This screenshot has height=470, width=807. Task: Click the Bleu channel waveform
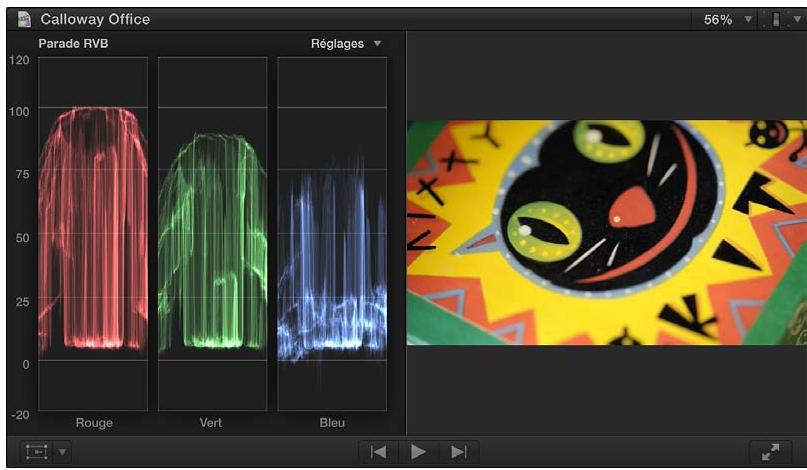click(332, 234)
